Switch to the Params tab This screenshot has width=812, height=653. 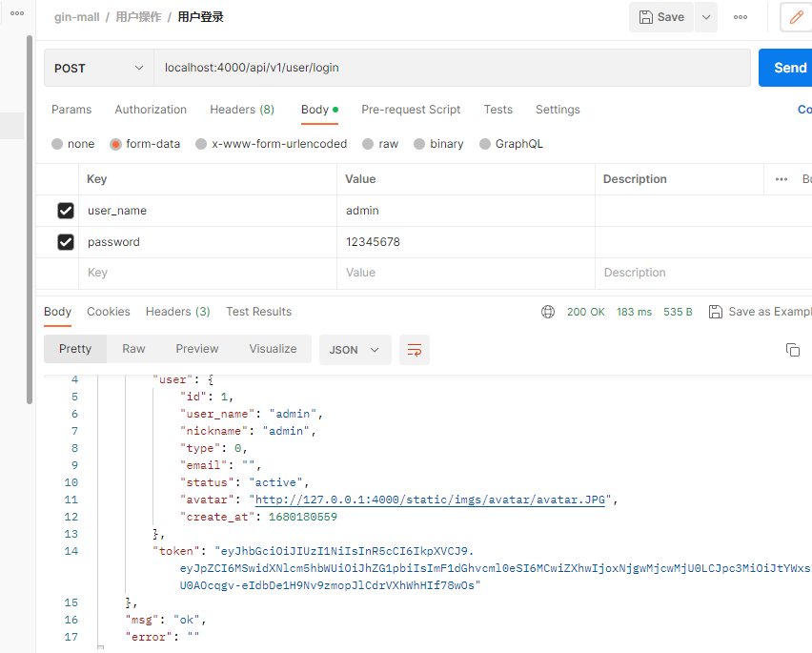[71, 110]
